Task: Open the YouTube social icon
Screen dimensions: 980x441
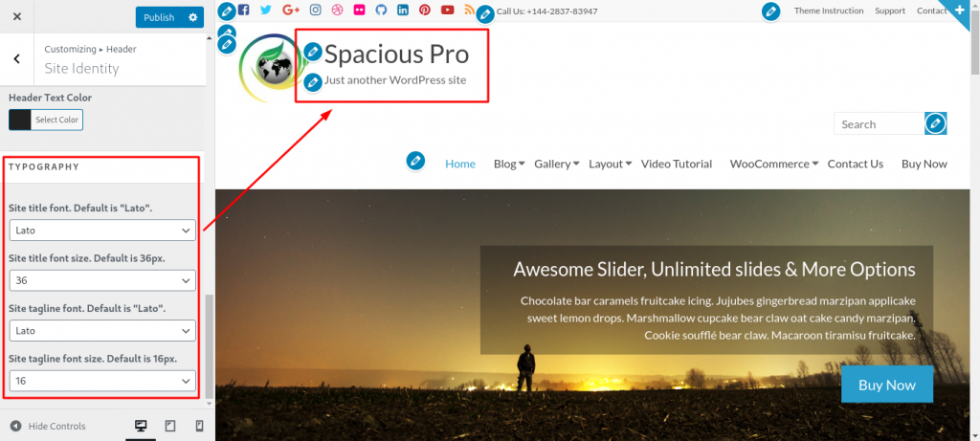Action: tap(447, 10)
